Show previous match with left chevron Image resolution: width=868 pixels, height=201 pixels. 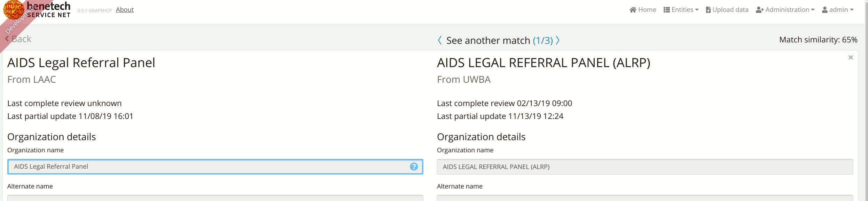tap(440, 40)
